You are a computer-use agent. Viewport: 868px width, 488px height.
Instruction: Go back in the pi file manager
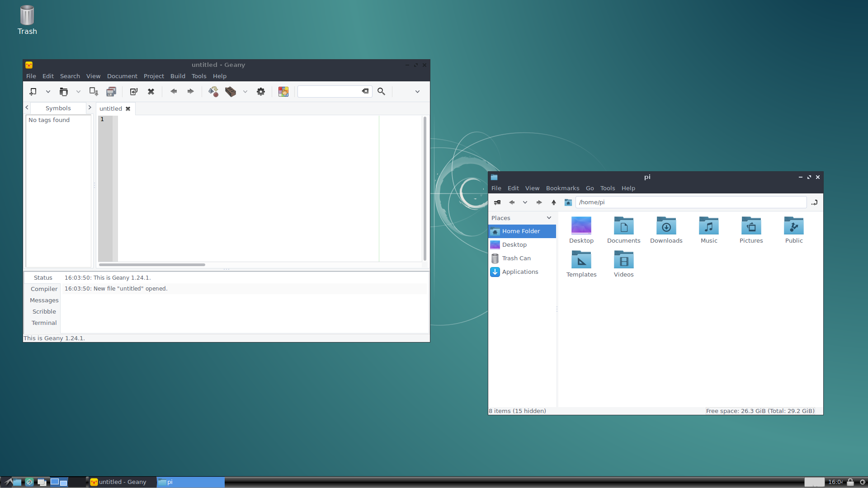coord(512,202)
